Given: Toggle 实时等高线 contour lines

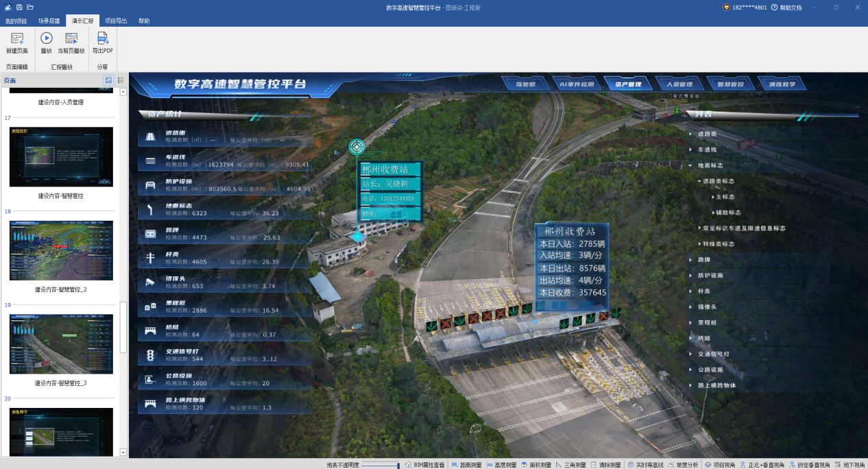Looking at the screenshot, I should point(645,464).
